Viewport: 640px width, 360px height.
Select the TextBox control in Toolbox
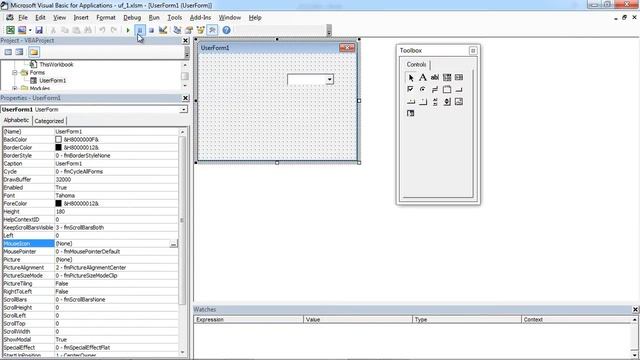(x=435, y=78)
